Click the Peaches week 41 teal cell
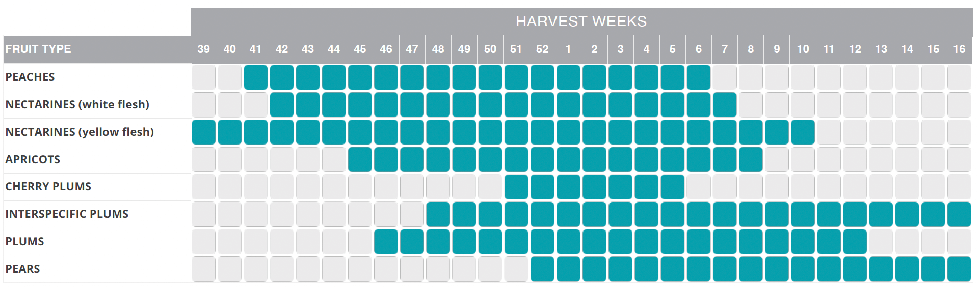Viewport: 980px width, 289px height. tap(255, 77)
